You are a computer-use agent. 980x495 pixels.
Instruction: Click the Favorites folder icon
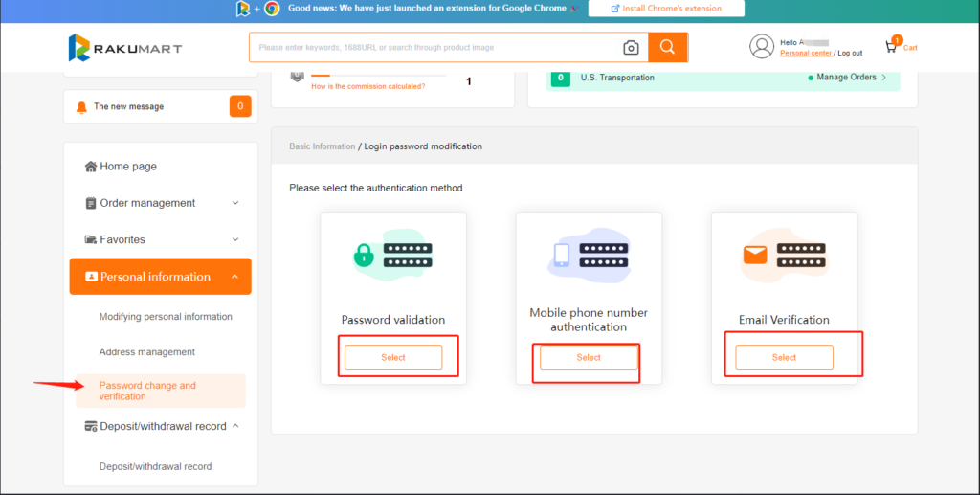tap(91, 239)
